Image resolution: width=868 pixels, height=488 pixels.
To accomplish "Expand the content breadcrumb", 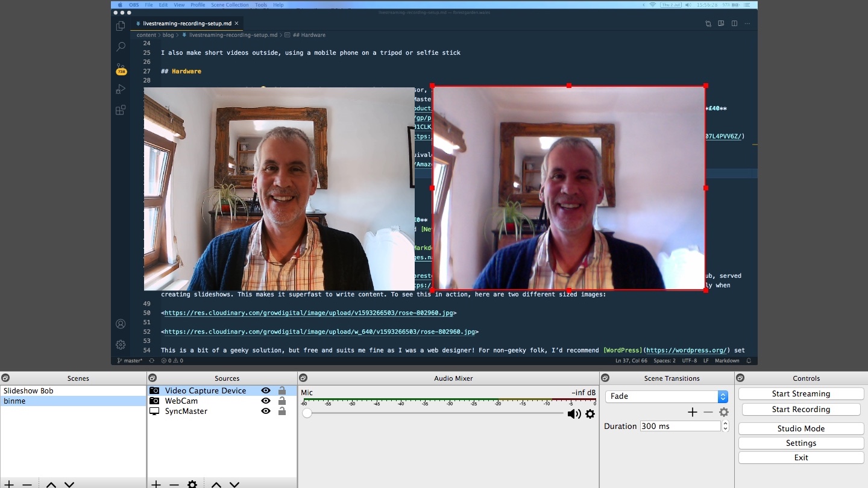I will pyautogui.click(x=146, y=35).
